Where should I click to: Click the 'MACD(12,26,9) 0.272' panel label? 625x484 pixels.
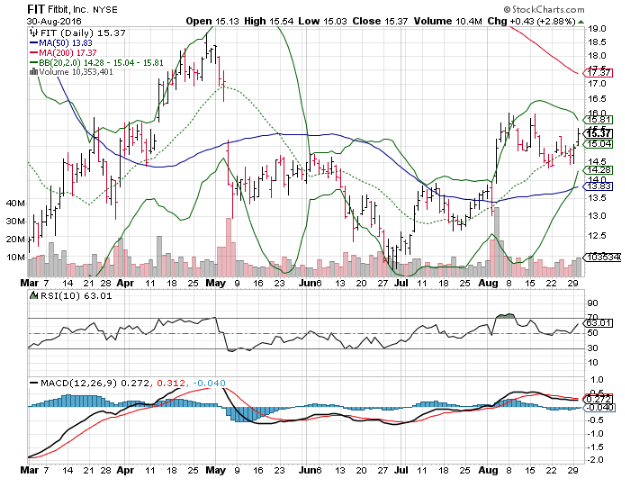click(x=95, y=383)
